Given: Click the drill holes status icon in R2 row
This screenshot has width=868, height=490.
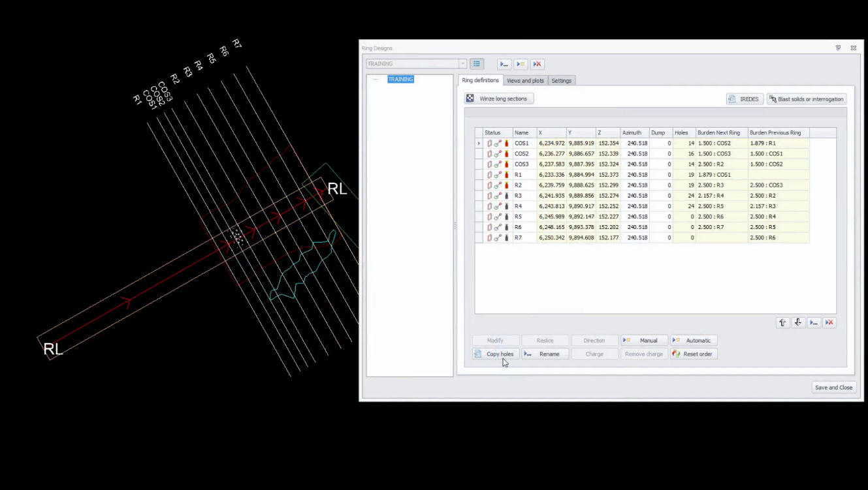Looking at the screenshot, I should pos(498,185).
